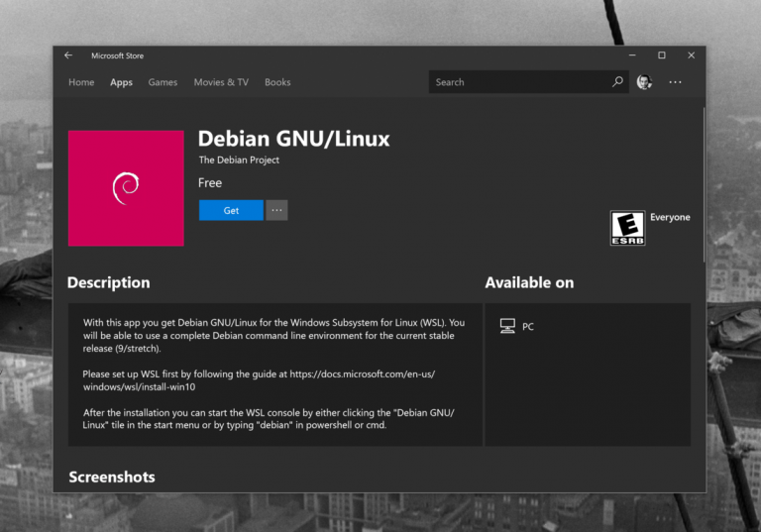Open the Home tab
The width and height of the screenshot is (761, 532).
tap(81, 82)
